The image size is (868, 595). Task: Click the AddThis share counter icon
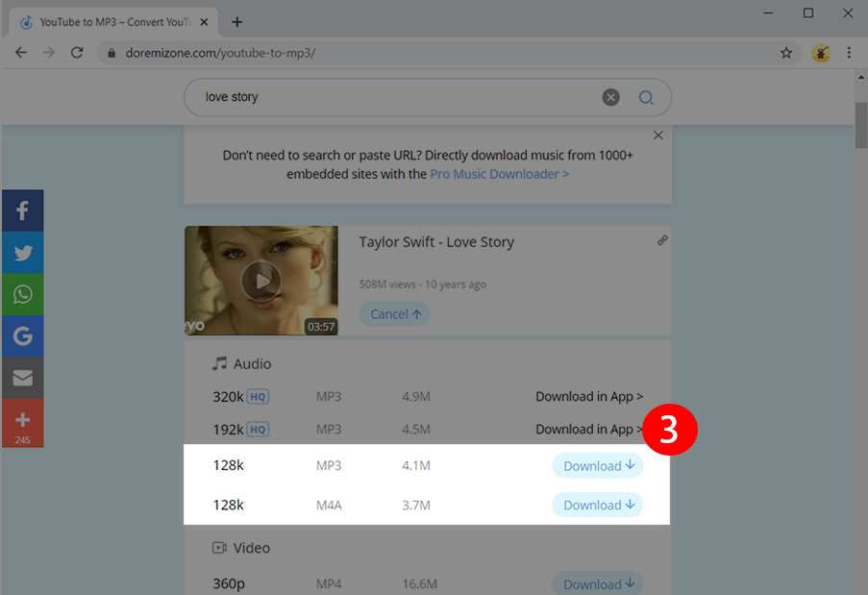[x=22, y=423]
